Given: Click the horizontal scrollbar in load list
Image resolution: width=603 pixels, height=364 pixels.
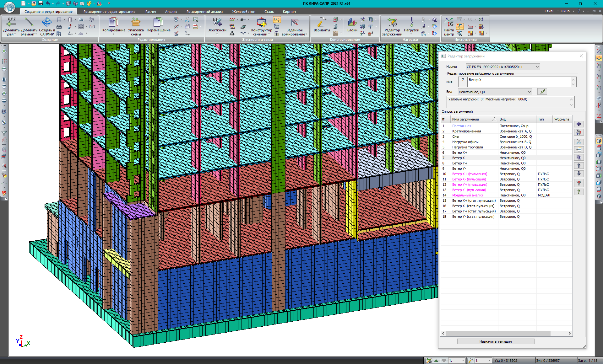Looking at the screenshot, I should click(498, 334).
